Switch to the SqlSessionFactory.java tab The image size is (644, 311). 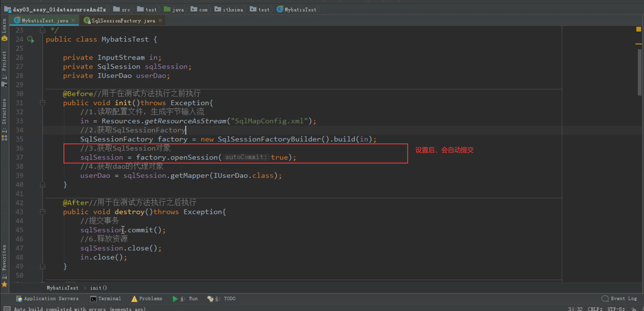coord(123,21)
